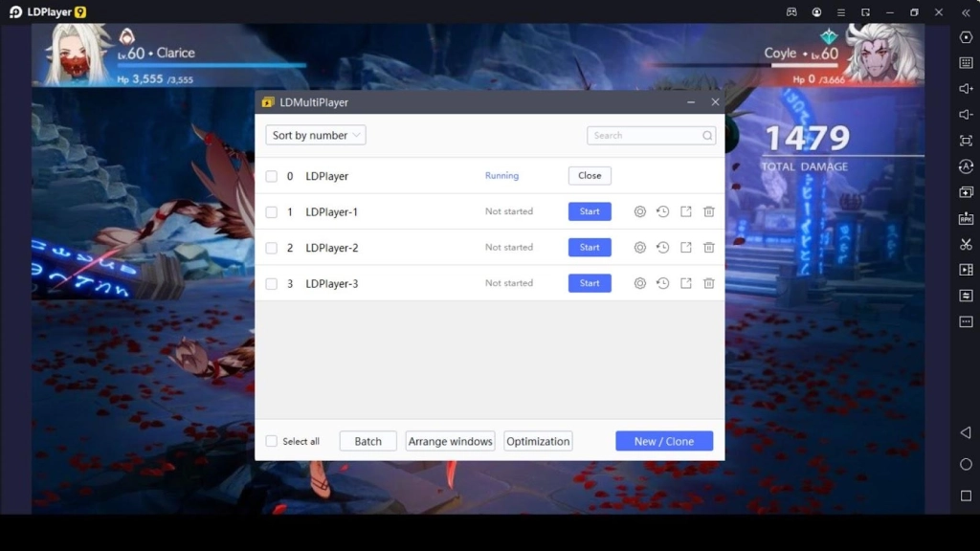Screen dimensions: 980x551
Task: Click the sync/auto sidebar icon
Action: click(x=966, y=166)
